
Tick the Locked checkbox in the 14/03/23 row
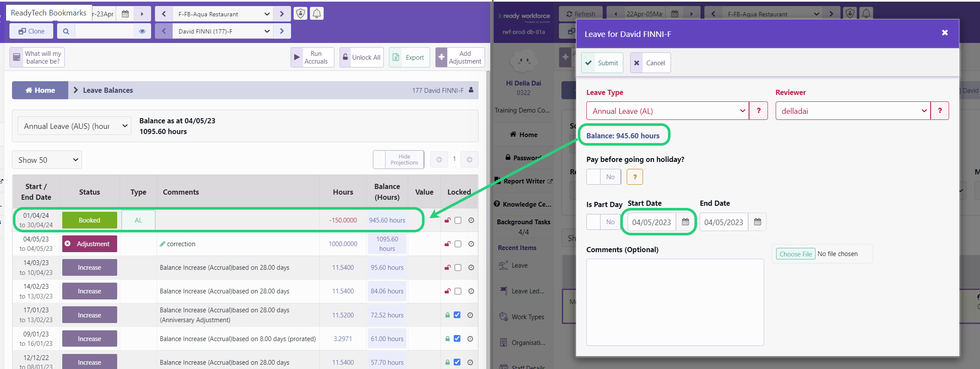458,268
